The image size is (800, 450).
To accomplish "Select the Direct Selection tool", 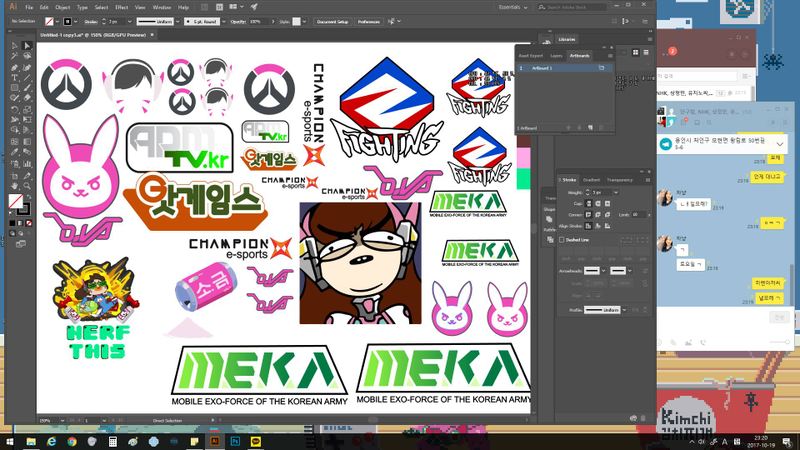I will 27,46.
